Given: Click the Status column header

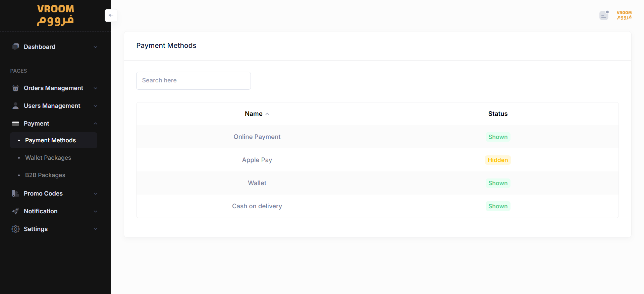Looking at the screenshot, I should pyautogui.click(x=498, y=114).
